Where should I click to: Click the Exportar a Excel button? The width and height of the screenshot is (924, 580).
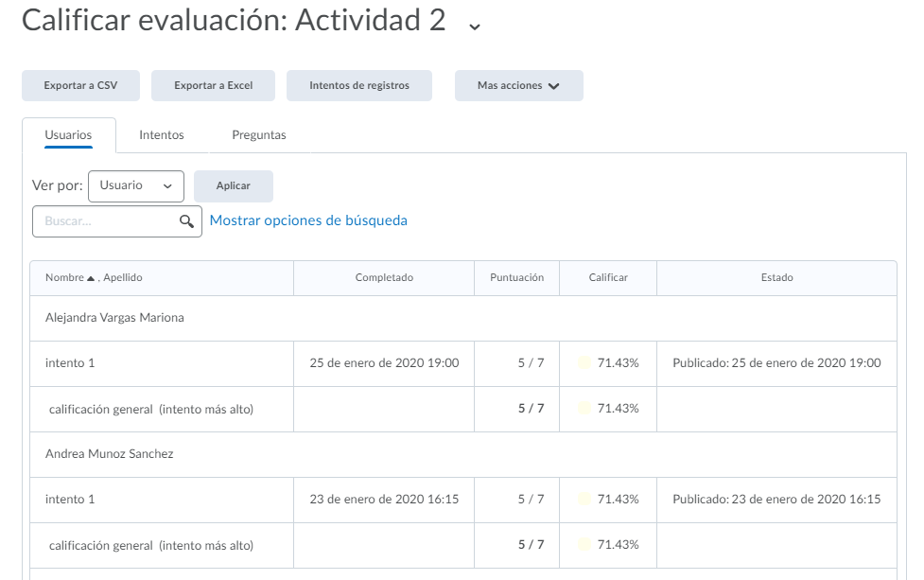[x=213, y=85]
